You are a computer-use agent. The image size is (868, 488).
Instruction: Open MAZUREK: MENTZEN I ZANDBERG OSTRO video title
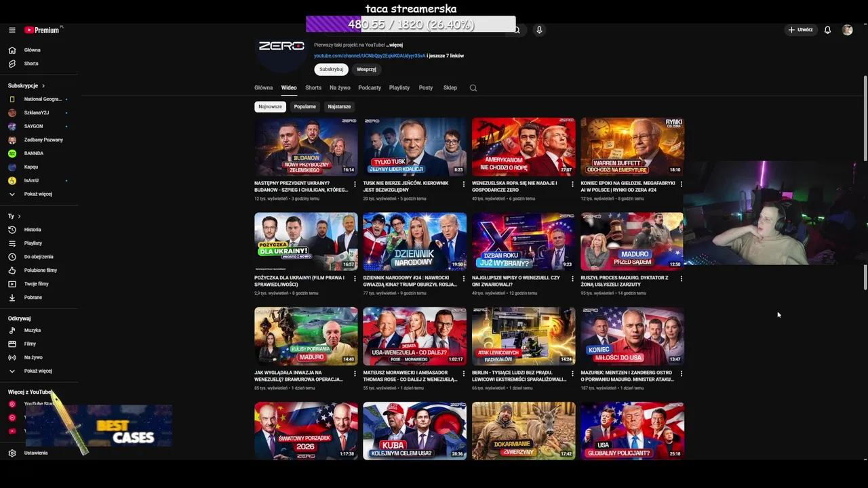coord(627,376)
